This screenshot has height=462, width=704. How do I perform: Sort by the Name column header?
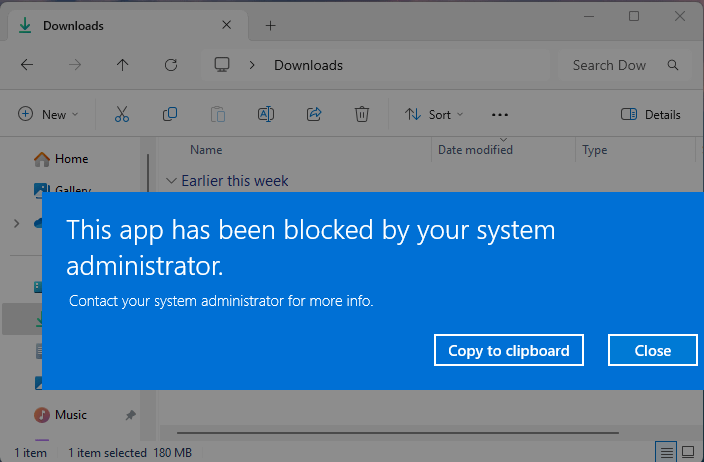(x=206, y=150)
